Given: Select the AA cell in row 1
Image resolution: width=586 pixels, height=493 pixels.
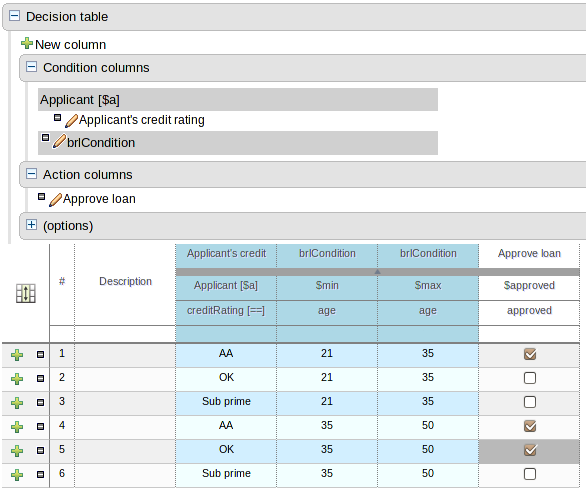Looking at the screenshot, I should (226, 354).
